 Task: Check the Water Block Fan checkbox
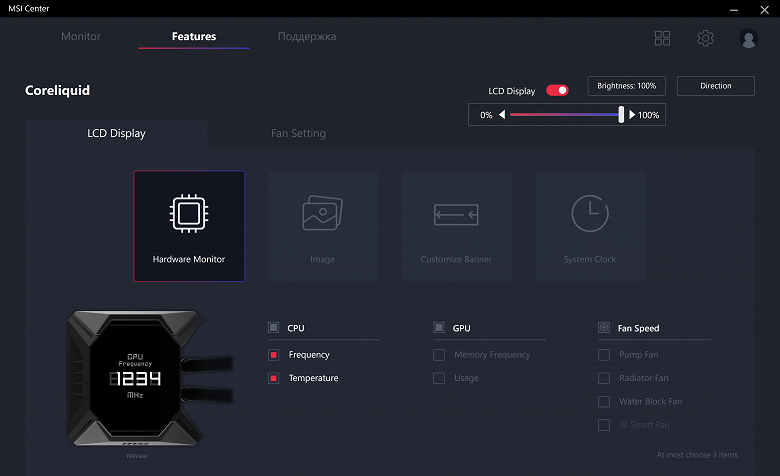click(x=604, y=401)
